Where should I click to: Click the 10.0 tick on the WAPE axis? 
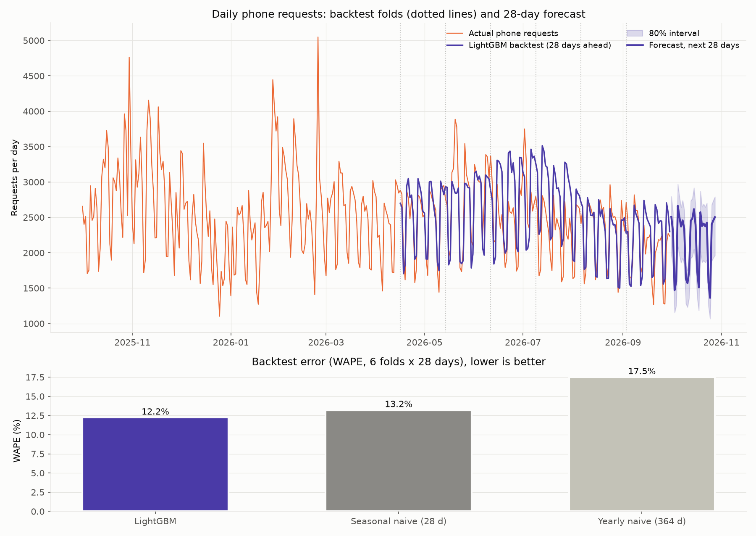coord(35,435)
